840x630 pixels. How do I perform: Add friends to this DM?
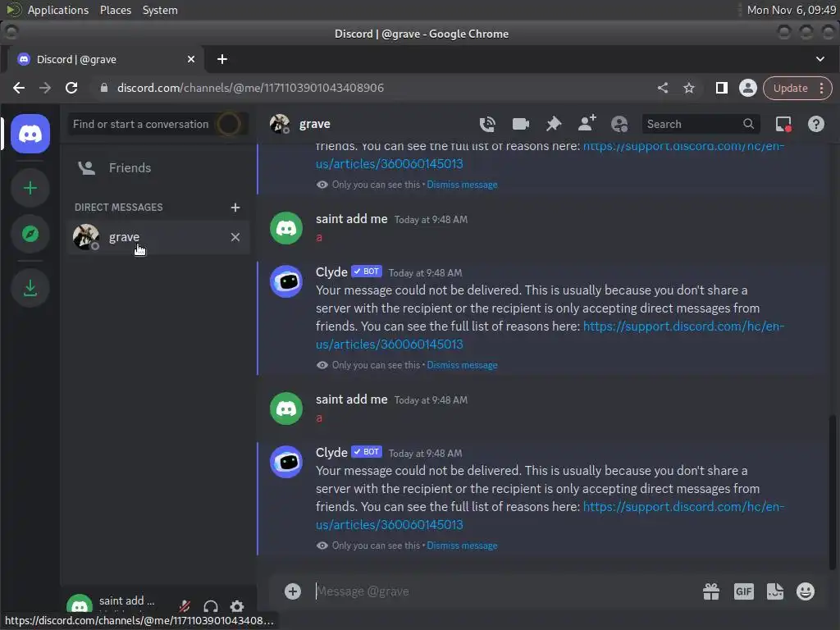coord(587,124)
